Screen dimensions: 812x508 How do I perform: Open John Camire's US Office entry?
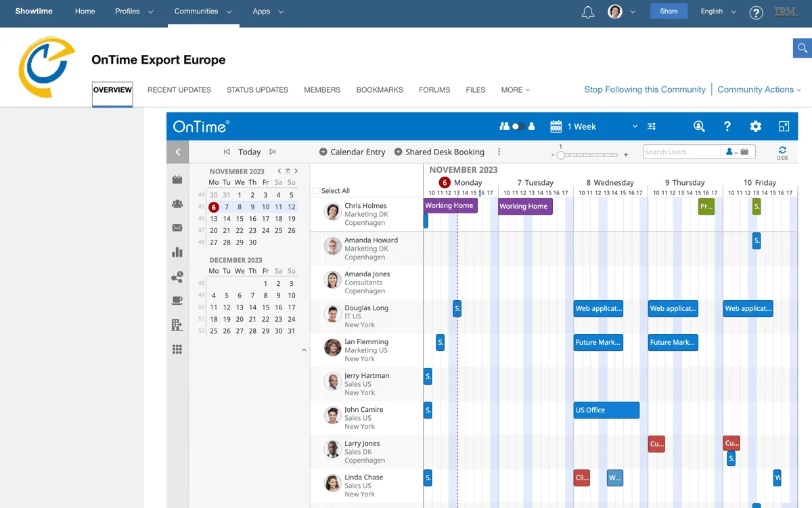(606, 410)
